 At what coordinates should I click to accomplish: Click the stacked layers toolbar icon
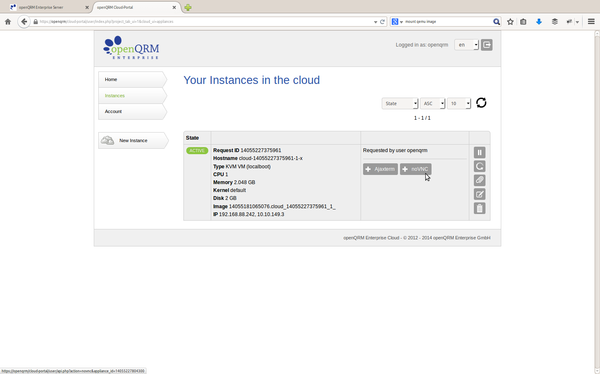click(554, 22)
